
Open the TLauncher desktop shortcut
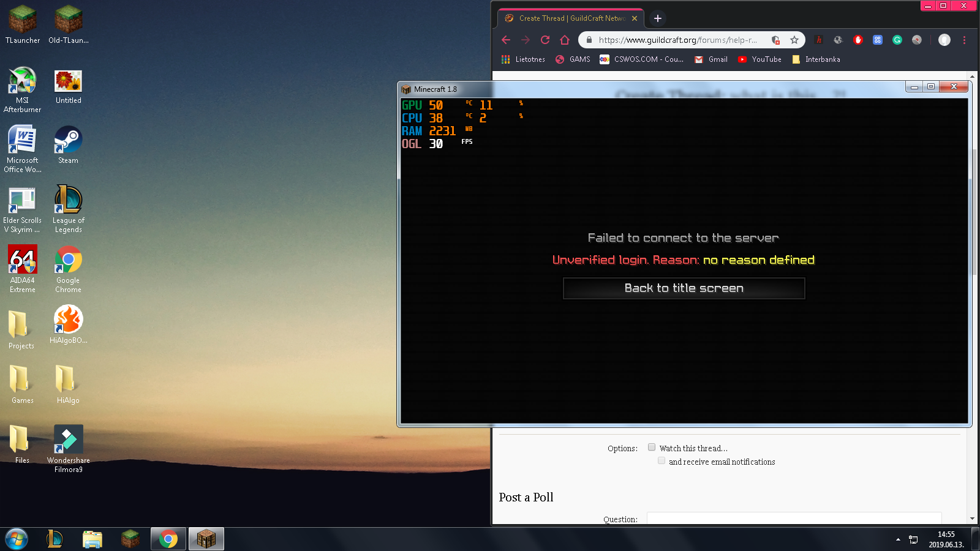[x=23, y=24]
